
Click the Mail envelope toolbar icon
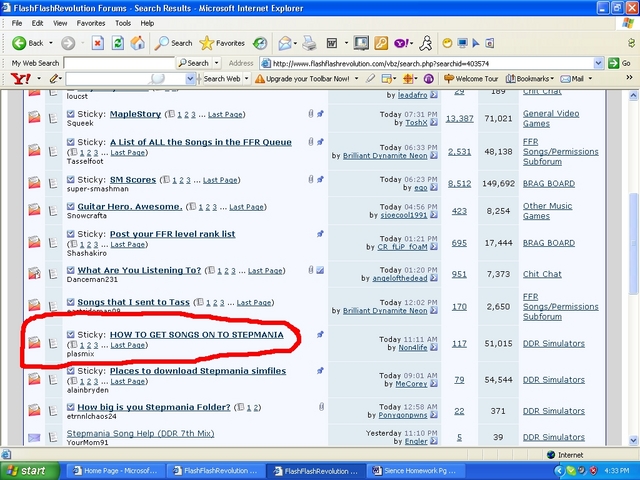coord(285,43)
